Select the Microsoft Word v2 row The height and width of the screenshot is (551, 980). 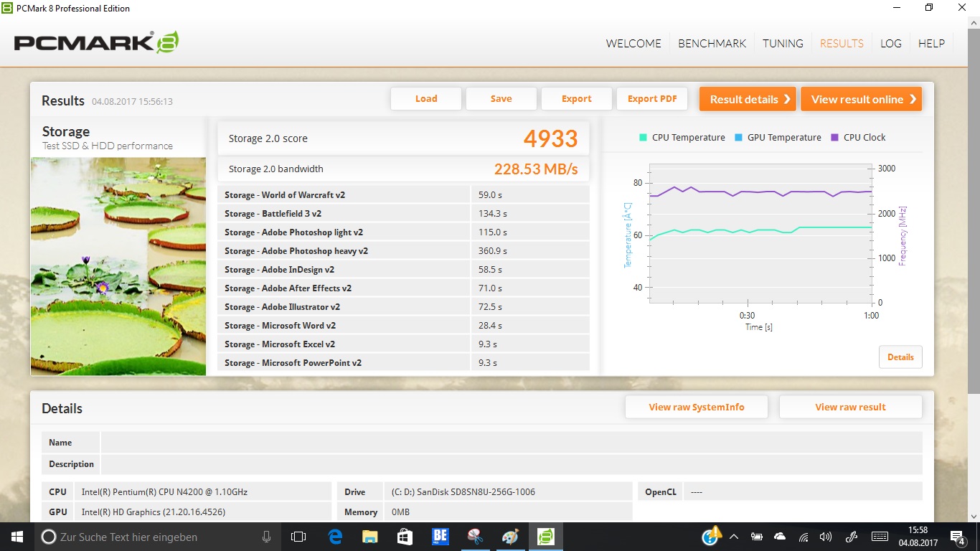pos(403,325)
